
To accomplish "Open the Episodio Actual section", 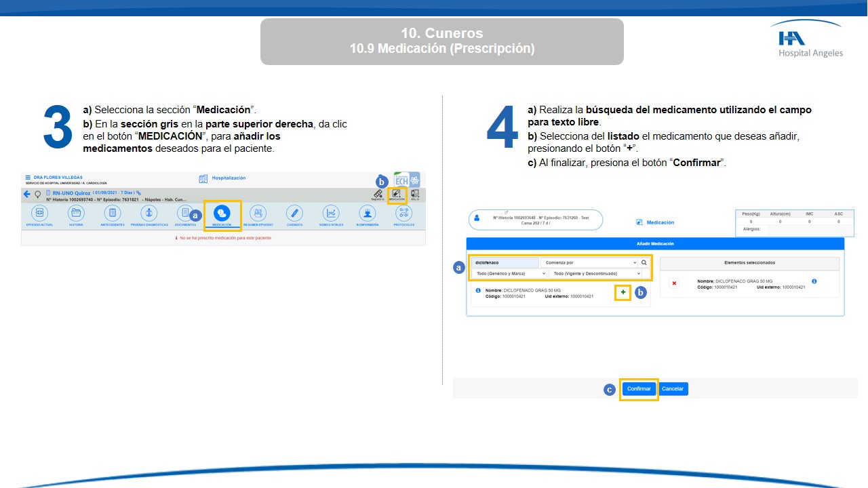I will (x=39, y=213).
